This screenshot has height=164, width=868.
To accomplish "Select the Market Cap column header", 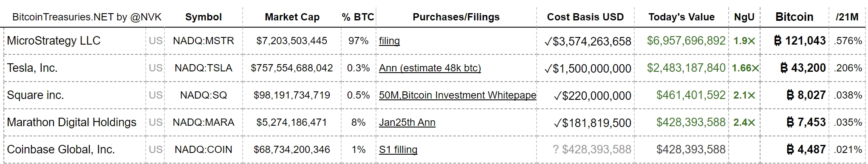I will 292,17.
